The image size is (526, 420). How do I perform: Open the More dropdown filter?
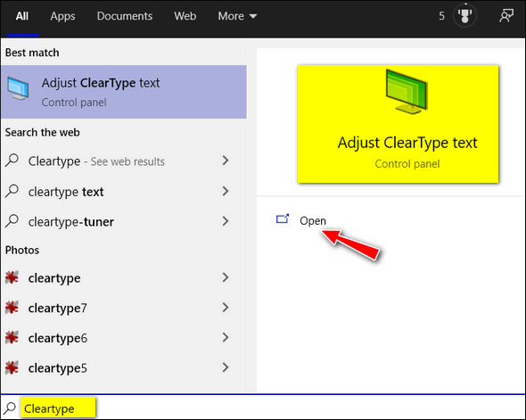click(x=237, y=16)
